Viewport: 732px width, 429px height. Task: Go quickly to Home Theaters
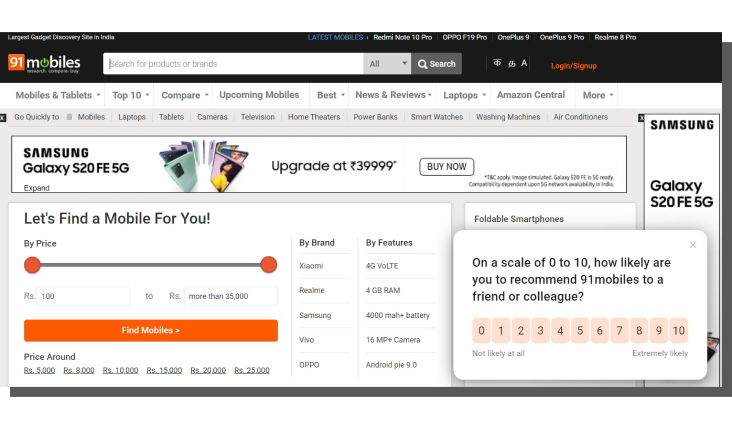[x=314, y=117]
